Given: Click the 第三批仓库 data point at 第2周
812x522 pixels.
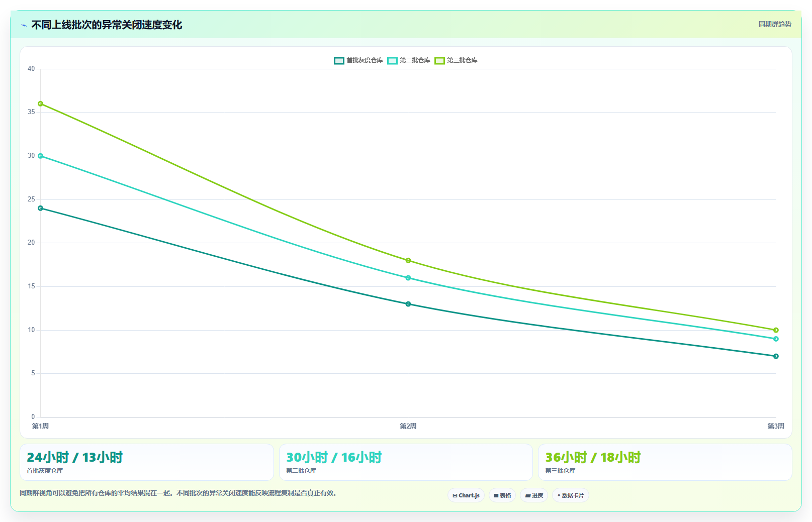Looking at the screenshot, I should [x=408, y=260].
